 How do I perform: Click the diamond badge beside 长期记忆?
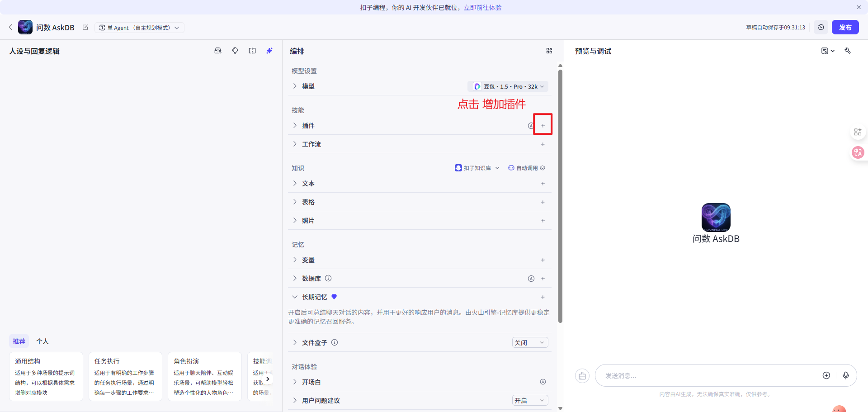click(334, 297)
